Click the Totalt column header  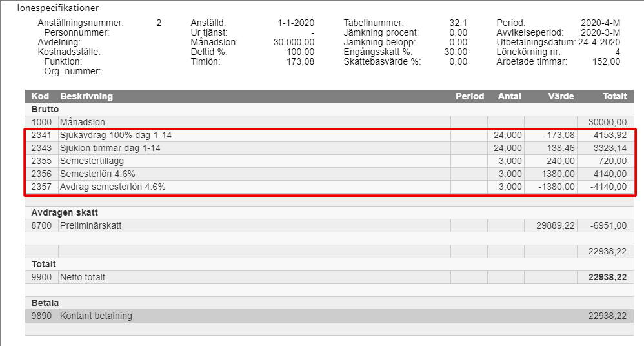point(615,97)
